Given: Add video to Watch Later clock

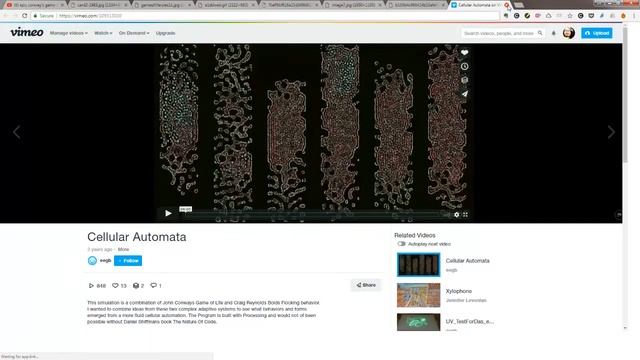Looking at the screenshot, I should pos(464,67).
